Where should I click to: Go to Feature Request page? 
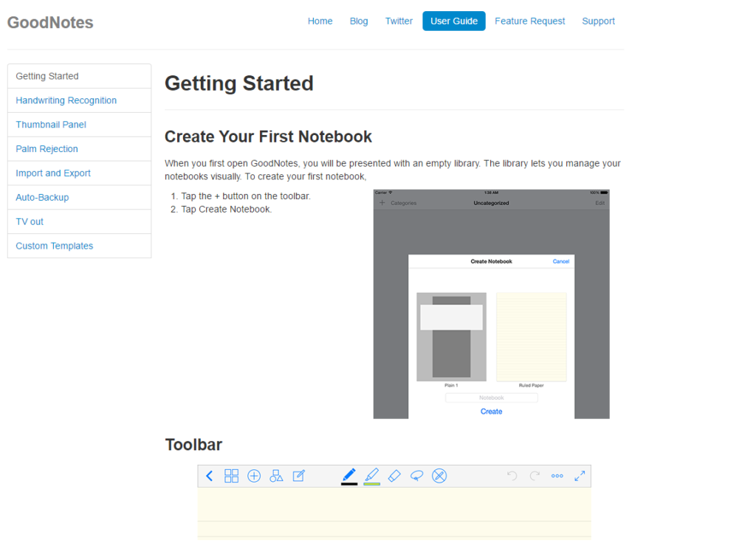click(x=529, y=21)
